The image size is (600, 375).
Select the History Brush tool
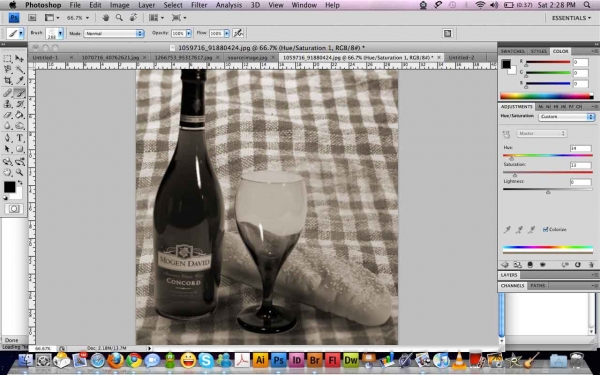coord(20,104)
